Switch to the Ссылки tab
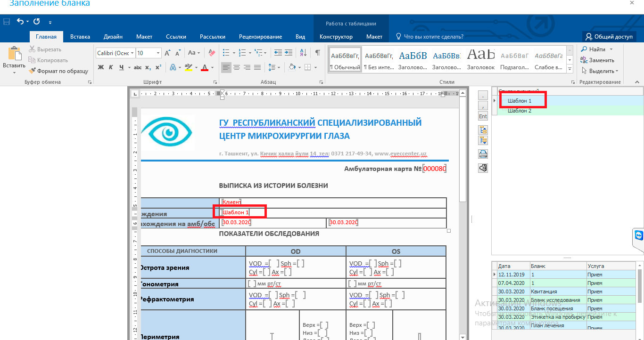 [176, 37]
